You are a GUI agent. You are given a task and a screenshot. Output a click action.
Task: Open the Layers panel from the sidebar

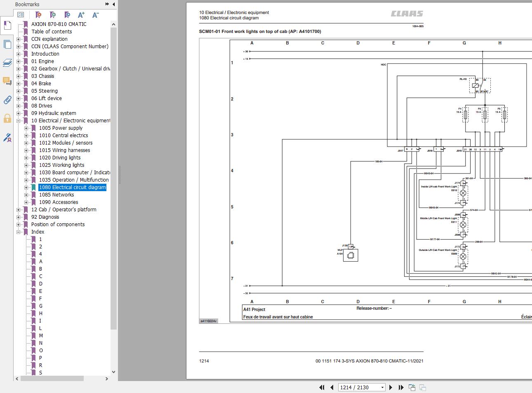pos(7,63)
